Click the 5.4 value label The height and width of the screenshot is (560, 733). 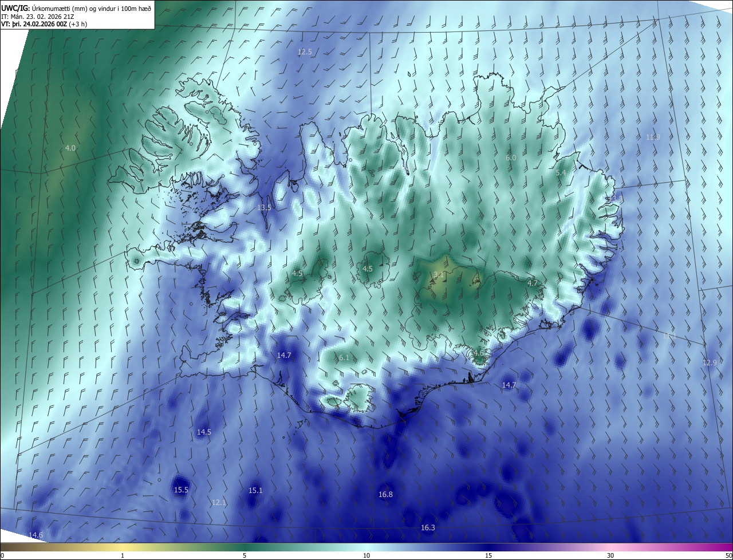click(x=561, y=172)
